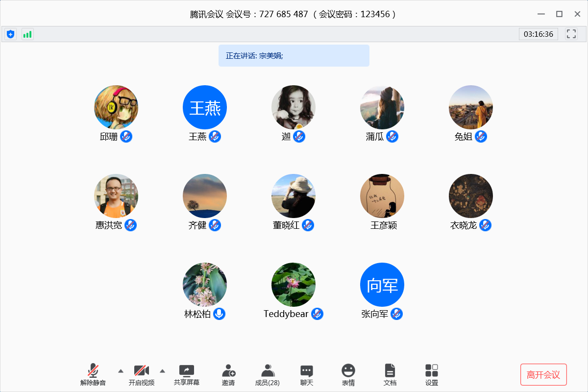Click the meeting timer 03:16:36
588x392 pixels.
point(538,34)
